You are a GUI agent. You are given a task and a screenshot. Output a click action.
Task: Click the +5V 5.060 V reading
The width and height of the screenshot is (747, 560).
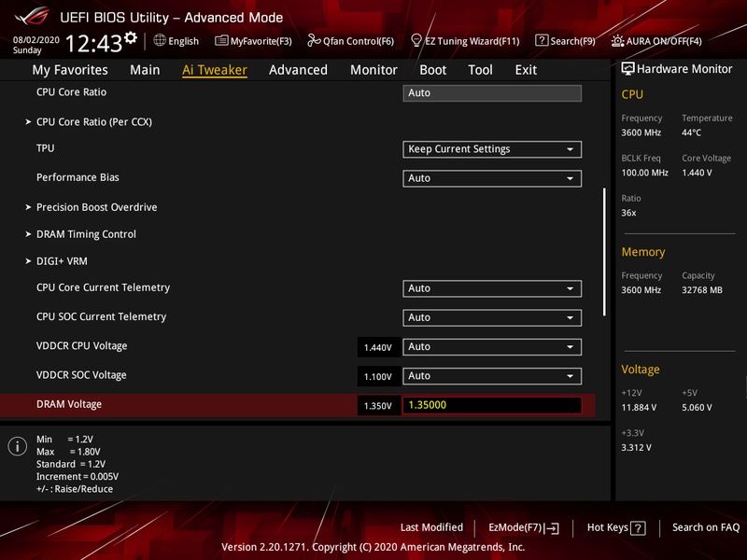click(697, 407)
